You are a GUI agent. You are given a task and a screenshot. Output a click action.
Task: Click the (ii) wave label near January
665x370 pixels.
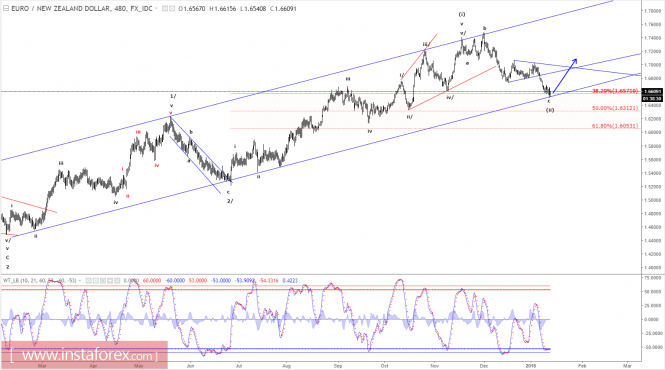click(550, 110)
